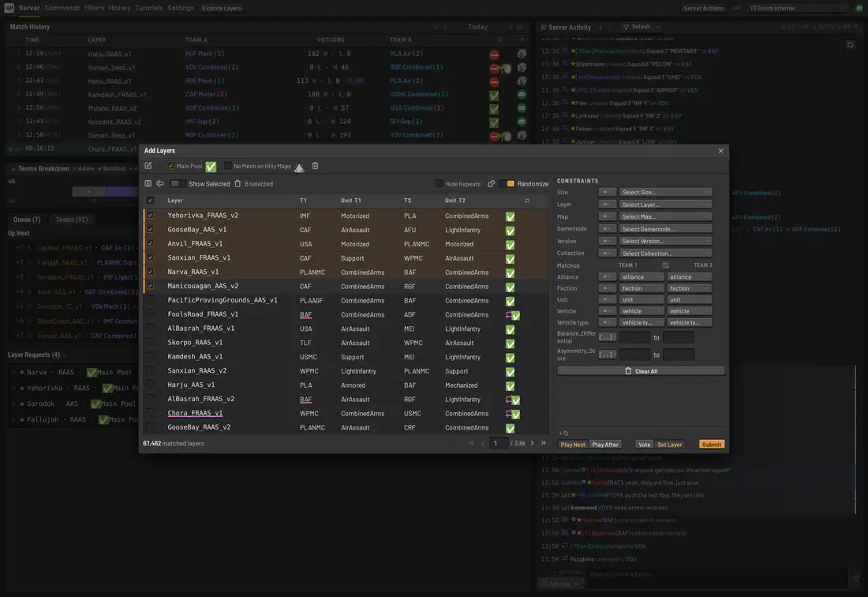Click the Submit button
The height and width of the screenshot is (597, 868).
[x=711, y=444]
